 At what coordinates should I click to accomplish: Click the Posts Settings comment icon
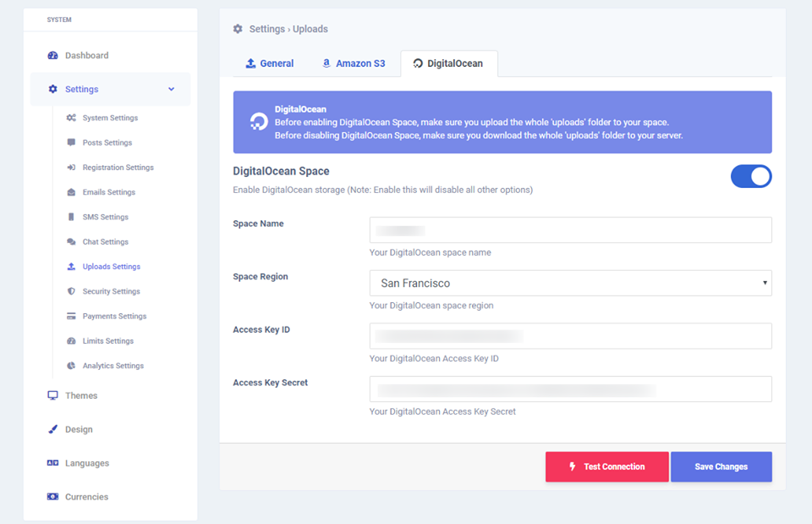click(71, 142)
